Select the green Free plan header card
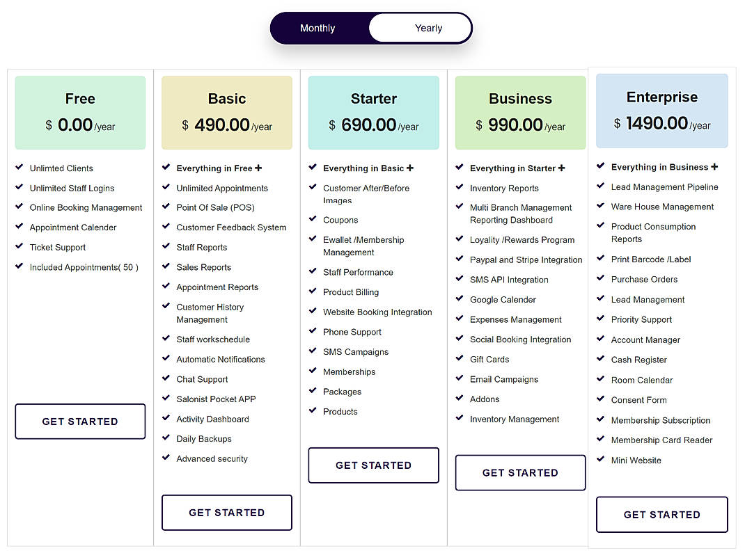 tap(80, 113)
